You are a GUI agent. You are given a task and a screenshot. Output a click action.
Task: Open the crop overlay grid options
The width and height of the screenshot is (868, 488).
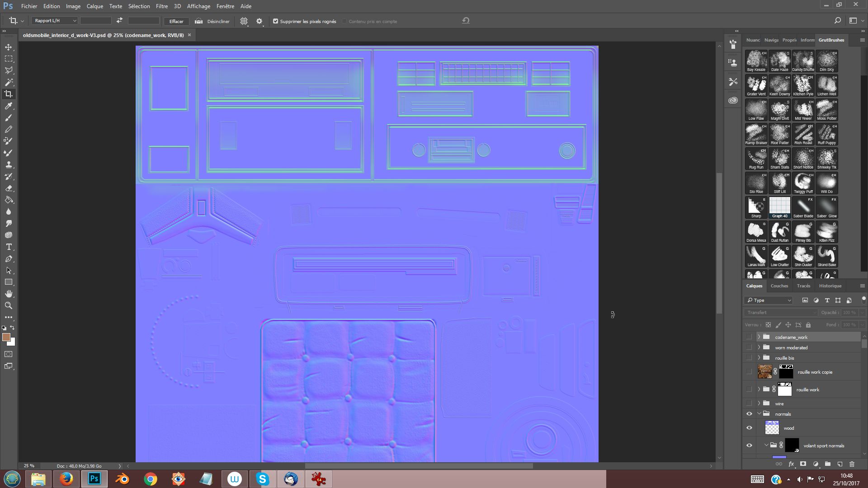click(244, 21)
